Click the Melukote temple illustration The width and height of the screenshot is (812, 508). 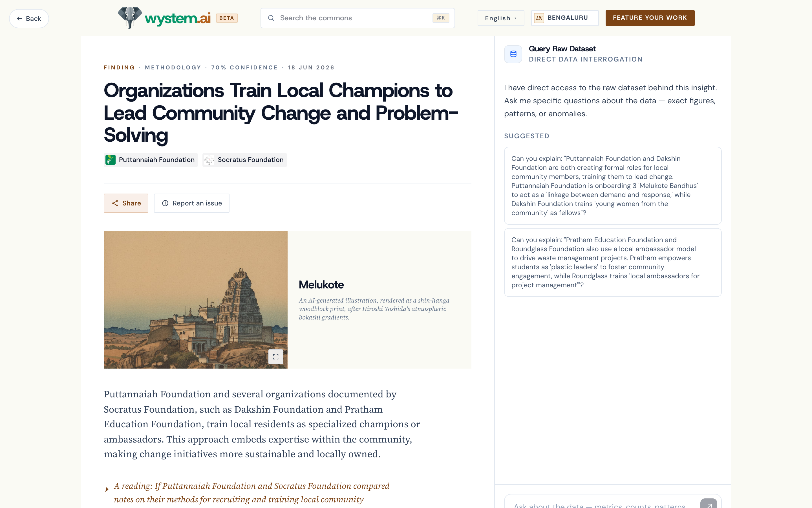pyautogui.click(x=195, y=299)
